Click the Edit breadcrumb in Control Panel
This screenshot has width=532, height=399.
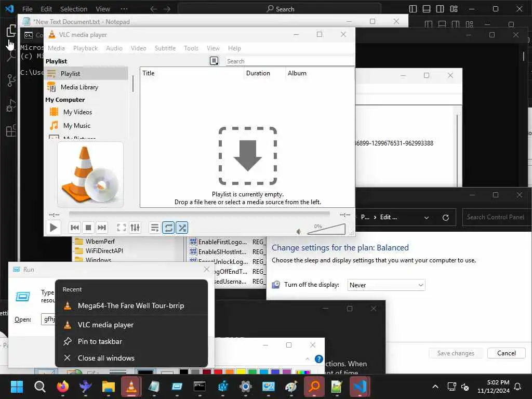pyautogui.click(x=388, y=217)
